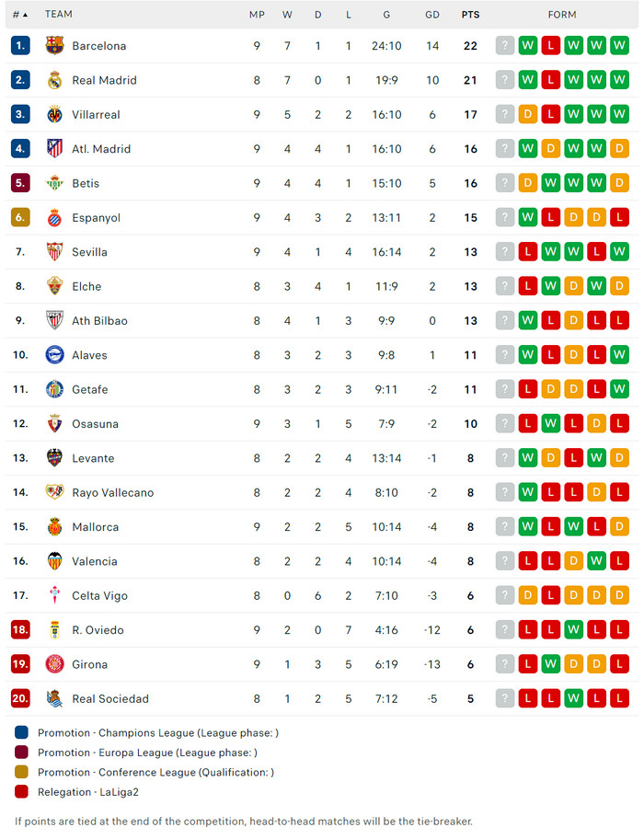Open the Sevilla team link

(x=89, y=252)
